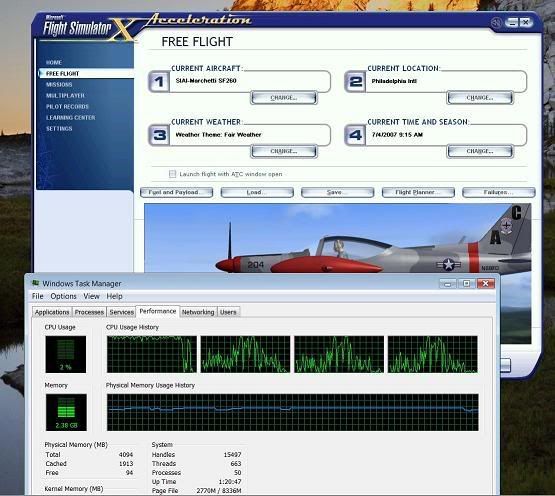
Task: Click the number 4 time step icon
Action: [355, 135]
